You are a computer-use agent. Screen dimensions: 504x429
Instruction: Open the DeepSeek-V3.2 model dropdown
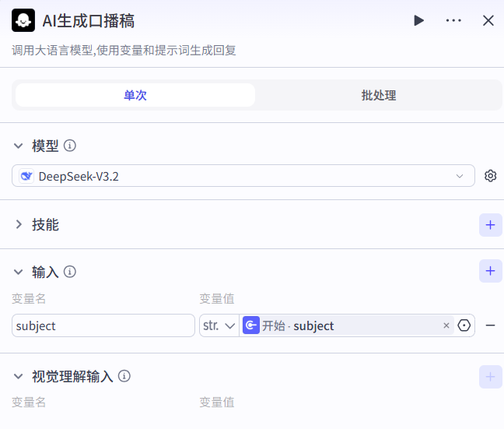[x=243, y=176]
